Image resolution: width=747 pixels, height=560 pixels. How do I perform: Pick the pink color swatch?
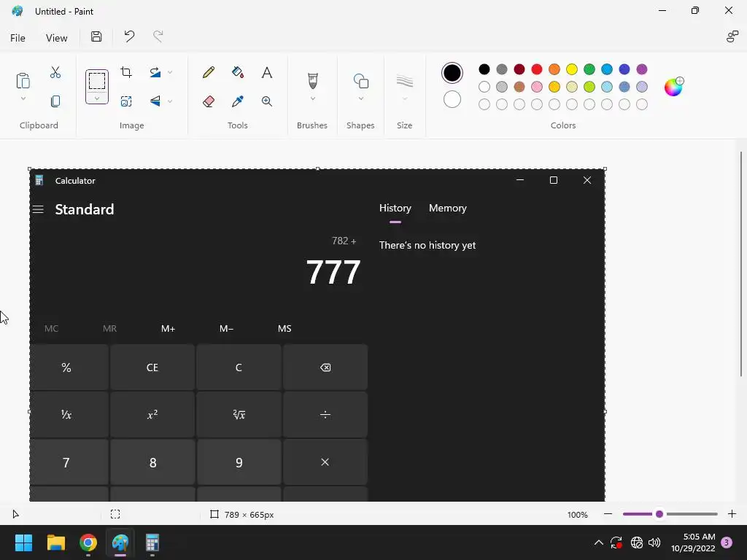[x=537, y=87]
